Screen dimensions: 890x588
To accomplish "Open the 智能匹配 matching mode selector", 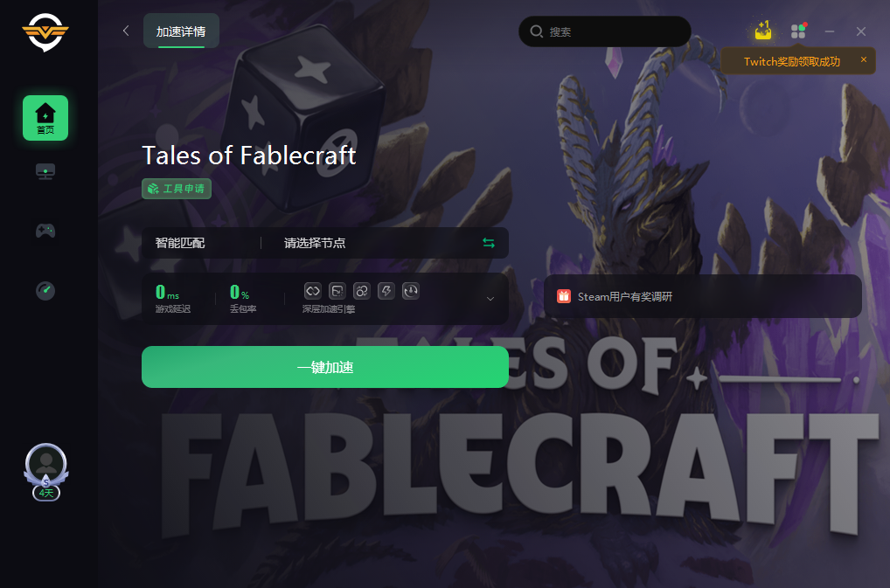I will (x=180, y=243).
